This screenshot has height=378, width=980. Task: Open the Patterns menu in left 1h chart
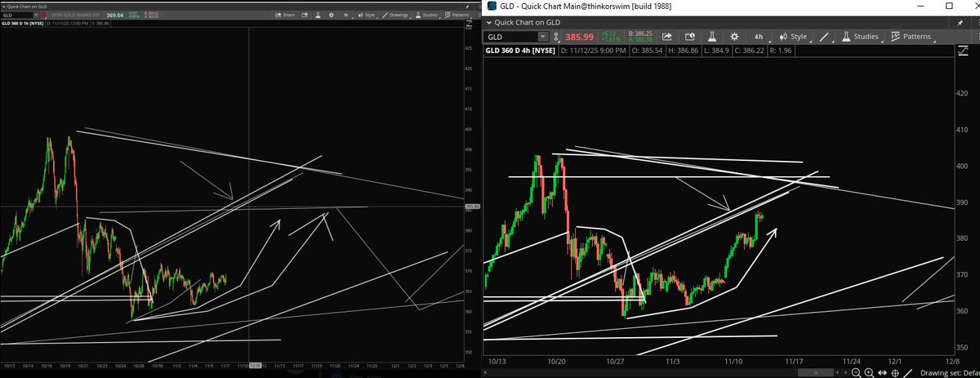click(458, 16)
